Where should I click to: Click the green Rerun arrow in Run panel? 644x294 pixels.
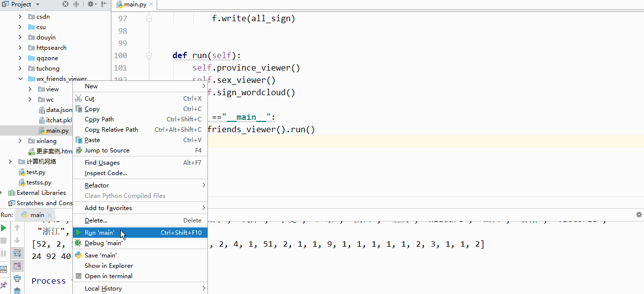click(x=3, y=228)
